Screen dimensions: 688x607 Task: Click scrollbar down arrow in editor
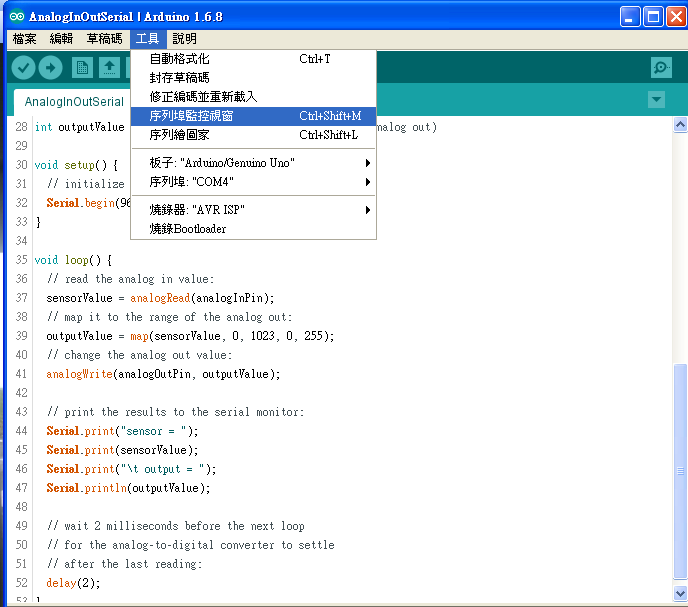[x=680, y=593]
